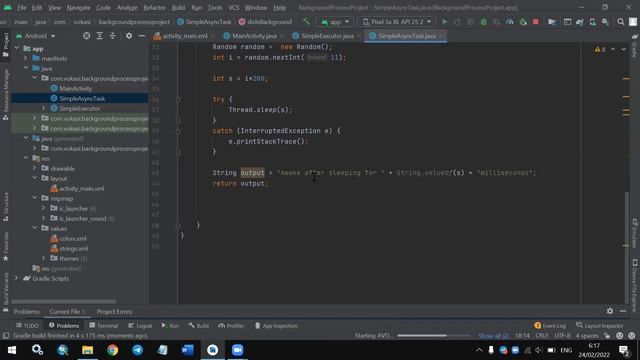This screenshot has width=640, height=360.
Task: Open the Pixel 3a XL device dropdown
Action: click(x=397, y=22)
